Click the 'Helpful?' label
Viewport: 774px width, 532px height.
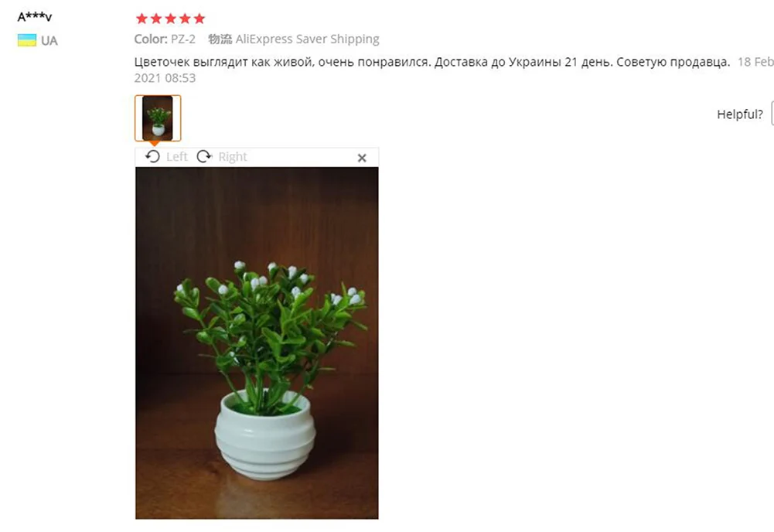pos(740,114)
